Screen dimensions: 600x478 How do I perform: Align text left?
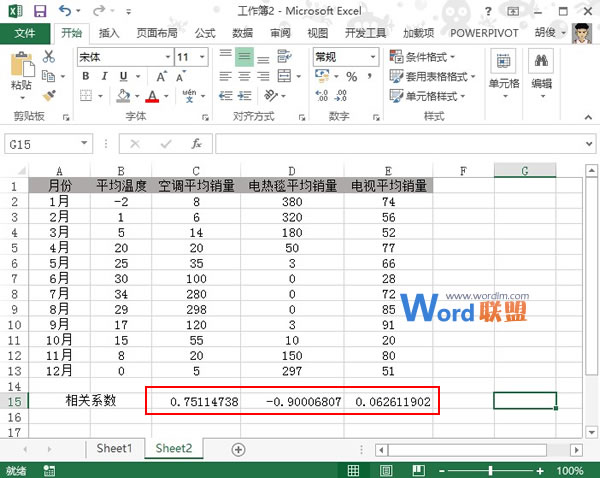coord(225,76)
